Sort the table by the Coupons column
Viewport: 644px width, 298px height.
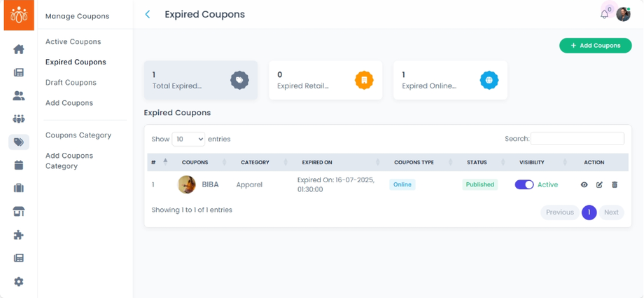point(195,162)
